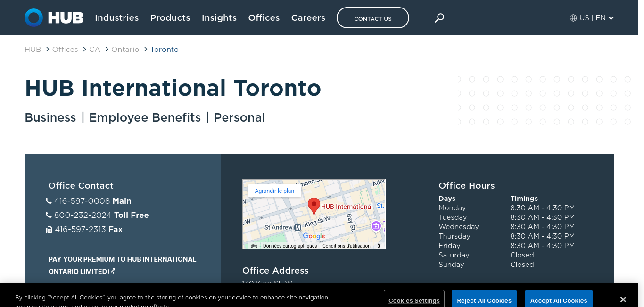Click HUB in the breadcrumb trail

33,50
